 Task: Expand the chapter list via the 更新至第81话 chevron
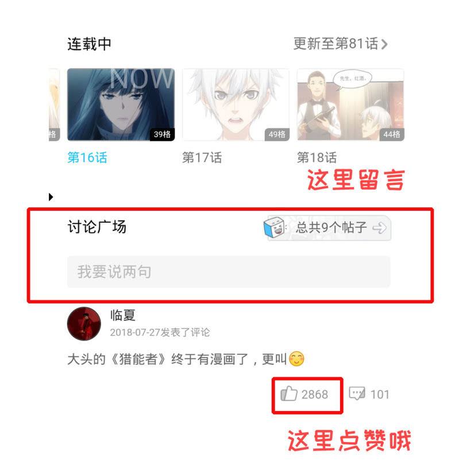[x=384, y=44]
